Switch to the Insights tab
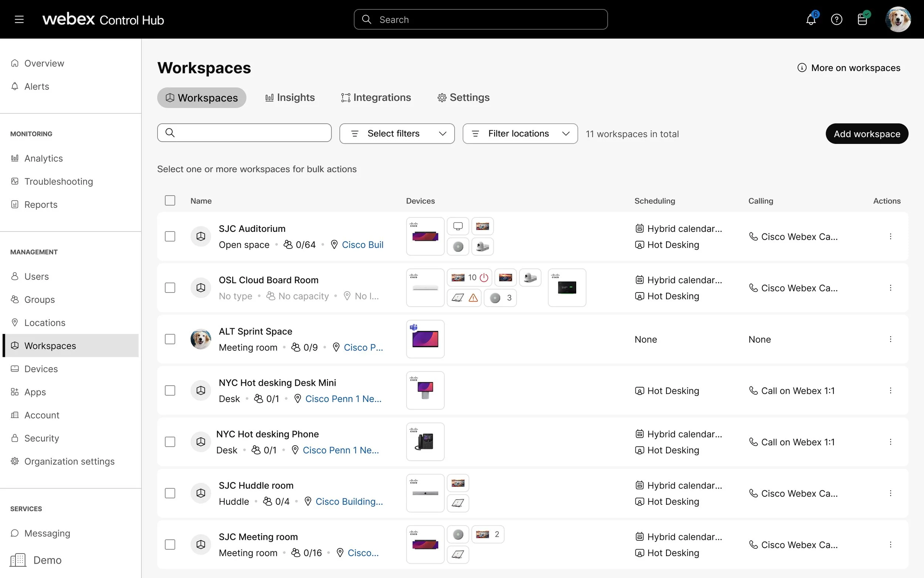 (290, 98)
